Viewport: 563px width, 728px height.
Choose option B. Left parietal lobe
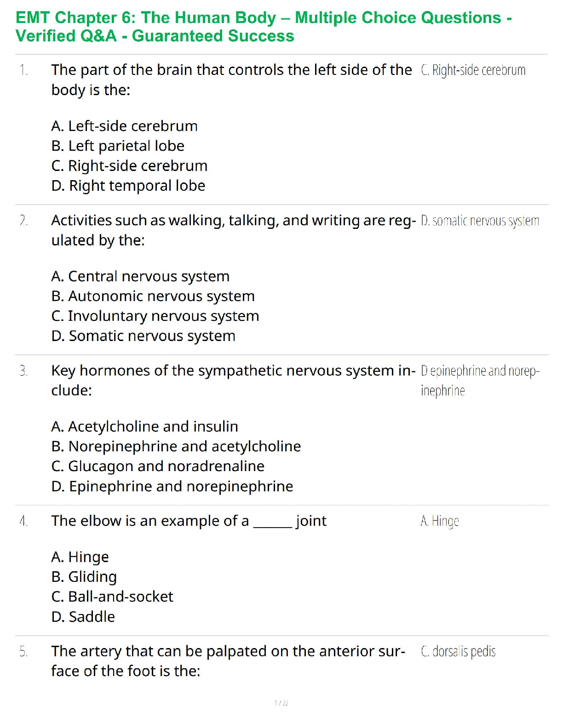(x=118, y=146)
